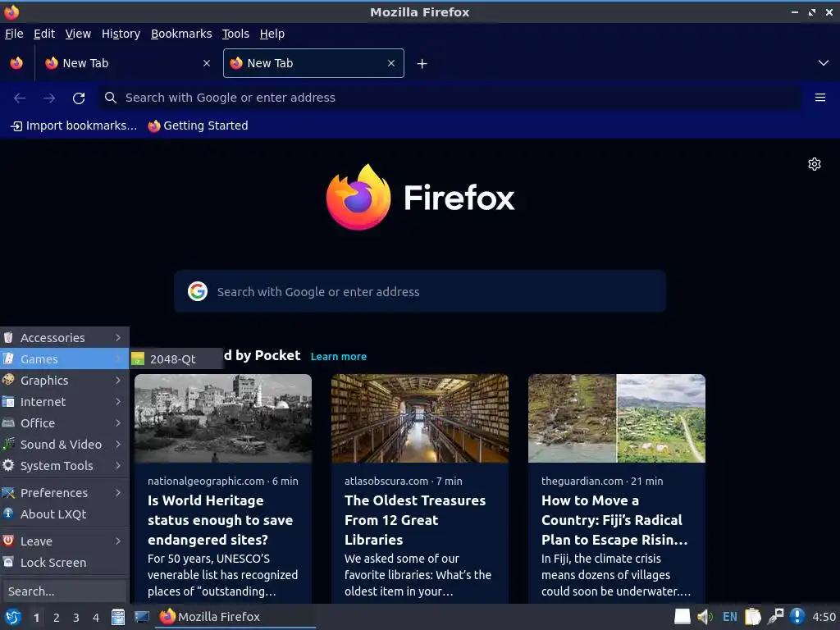
Task: Open the History menu
Action: tap(121, 34)
